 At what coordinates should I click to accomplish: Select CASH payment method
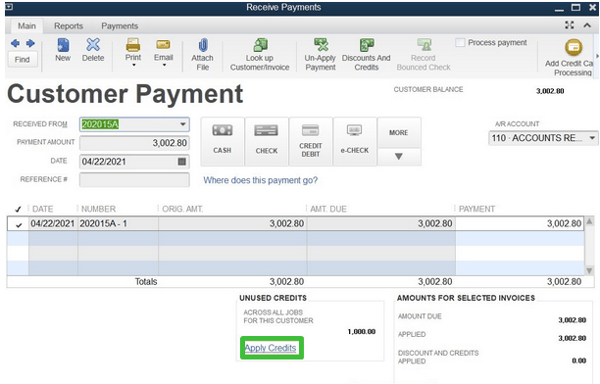[222, 142]
